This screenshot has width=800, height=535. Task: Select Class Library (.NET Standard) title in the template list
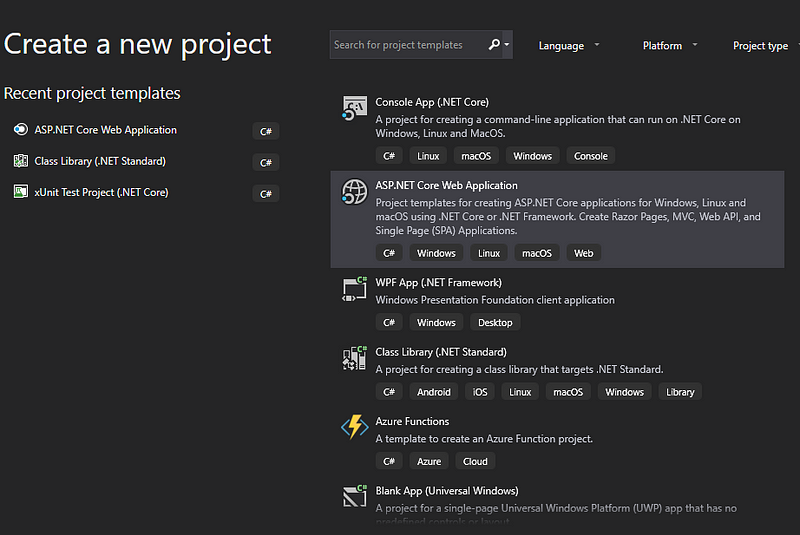tap(441, 352)
